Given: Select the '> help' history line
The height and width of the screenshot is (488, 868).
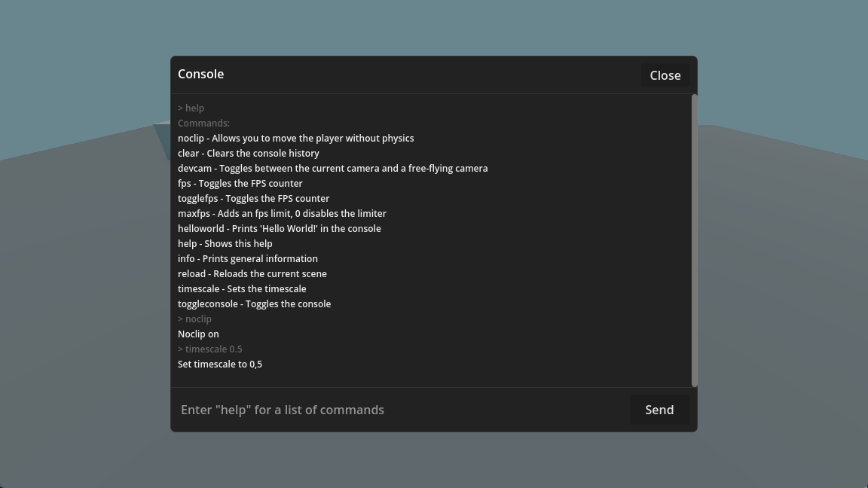Looking at the screenshot, I should coord(191,108).
